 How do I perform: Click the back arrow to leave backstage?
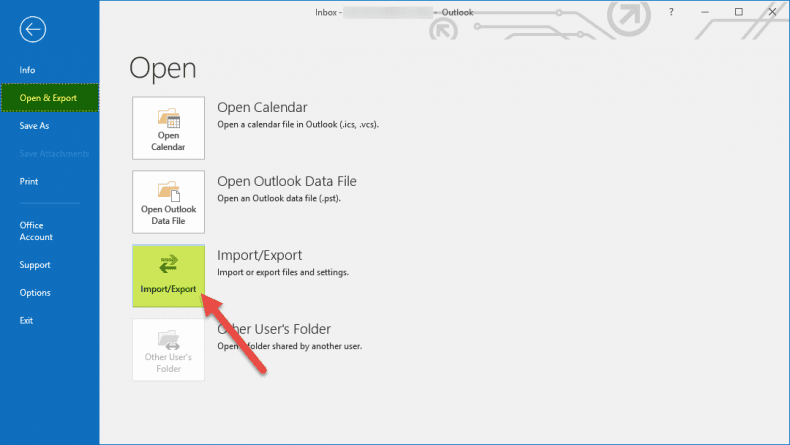coord(32,29)
